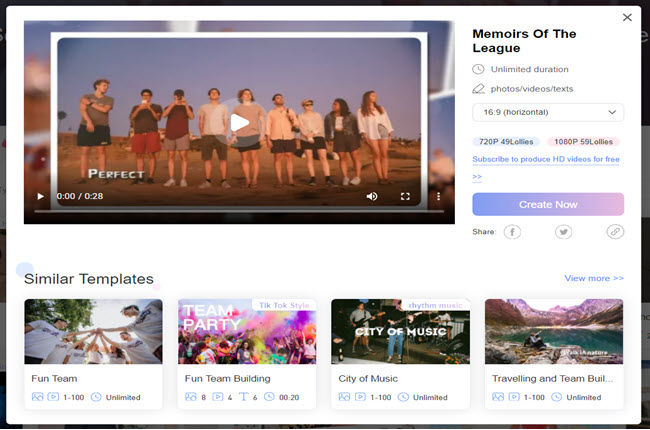Open the video player three-dot options menu

tap(438, 197)
